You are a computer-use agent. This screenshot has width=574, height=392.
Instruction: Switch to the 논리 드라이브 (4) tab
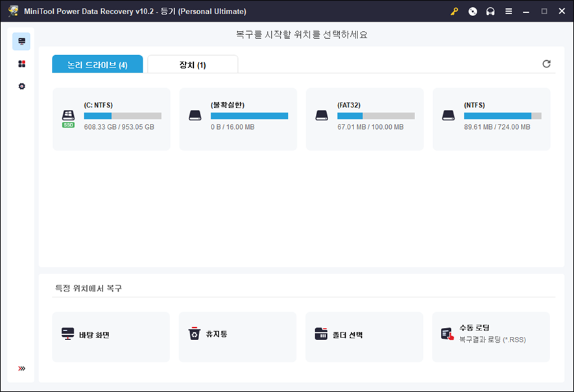pyautogui.click(x=97, y=64)
